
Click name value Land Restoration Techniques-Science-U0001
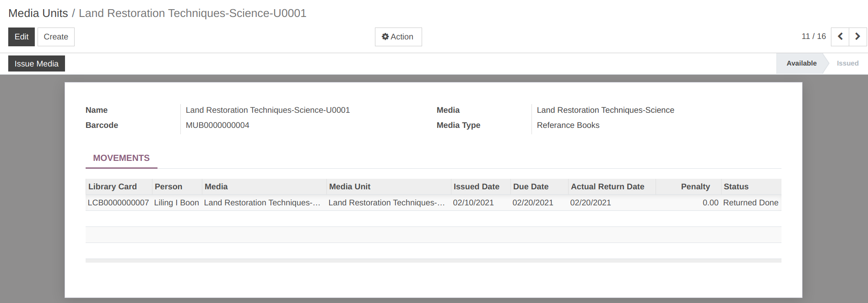(268, 110)
